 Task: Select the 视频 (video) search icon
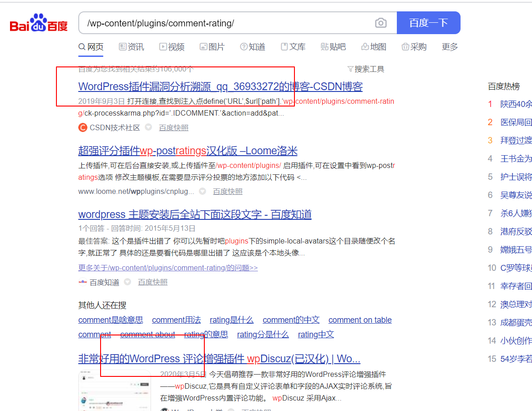[x=162, y=46]
